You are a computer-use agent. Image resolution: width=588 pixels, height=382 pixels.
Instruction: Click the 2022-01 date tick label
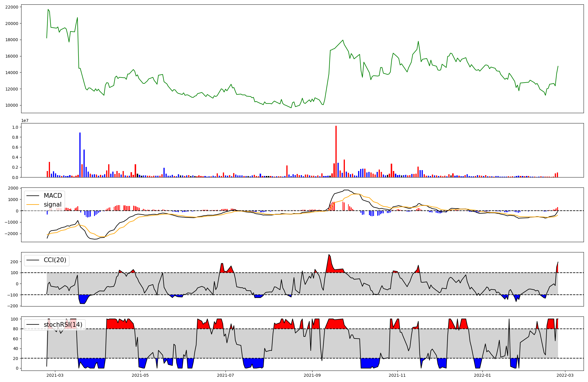[x=482, y=375]
